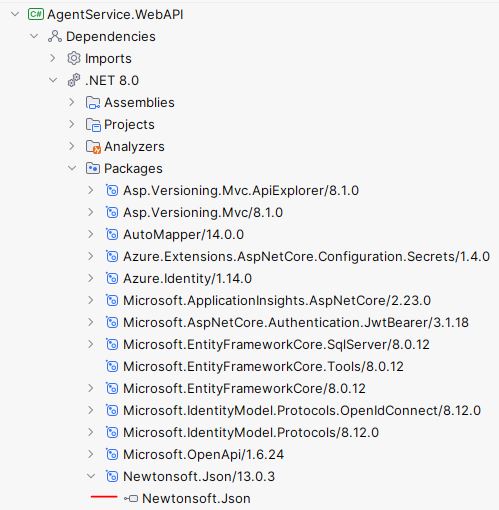Image resolution: width=499 pixels, height=510 pixels.
Task: Click the Imports gear icon
Action: click(x=74, y=58)
